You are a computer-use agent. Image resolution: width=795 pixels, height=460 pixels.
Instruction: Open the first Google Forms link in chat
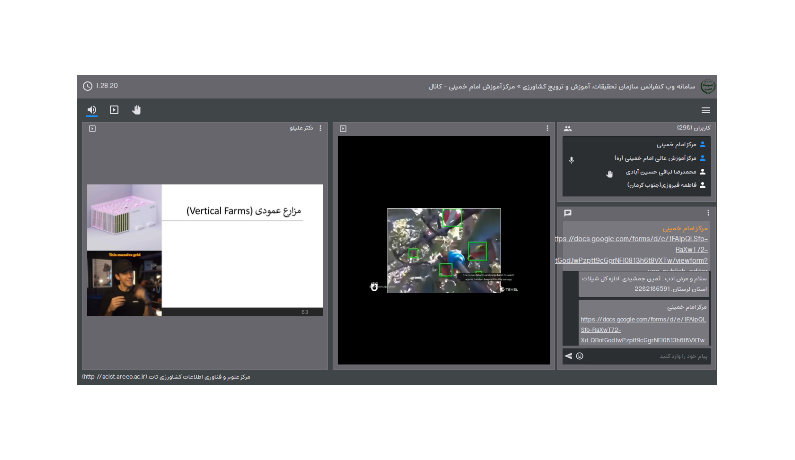pos(631,250)
